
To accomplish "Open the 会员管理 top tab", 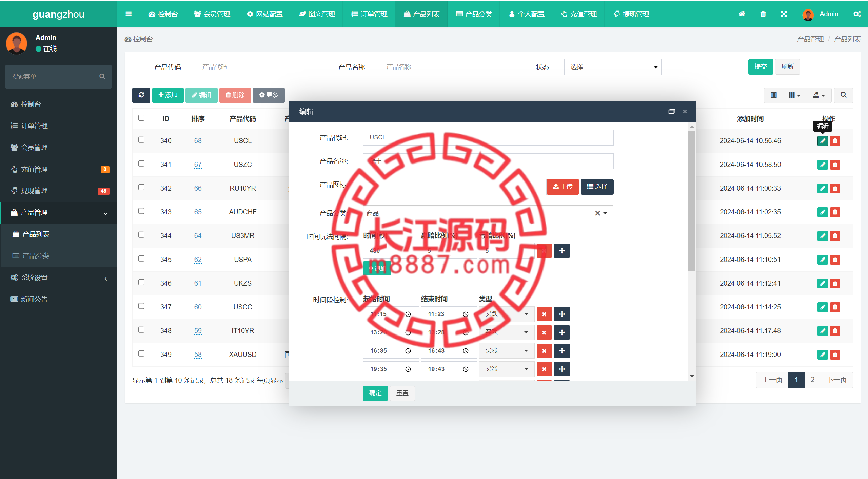I will 212,14.
